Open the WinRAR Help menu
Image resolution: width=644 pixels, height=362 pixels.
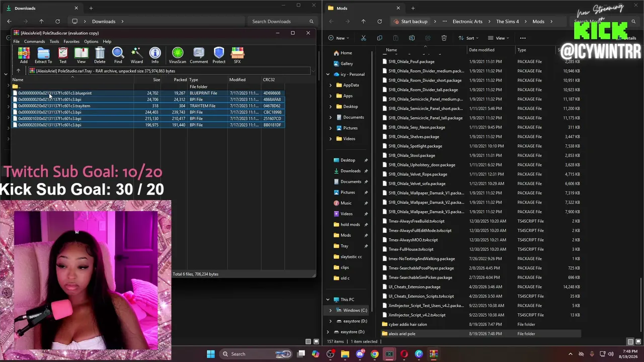point(107,41)
